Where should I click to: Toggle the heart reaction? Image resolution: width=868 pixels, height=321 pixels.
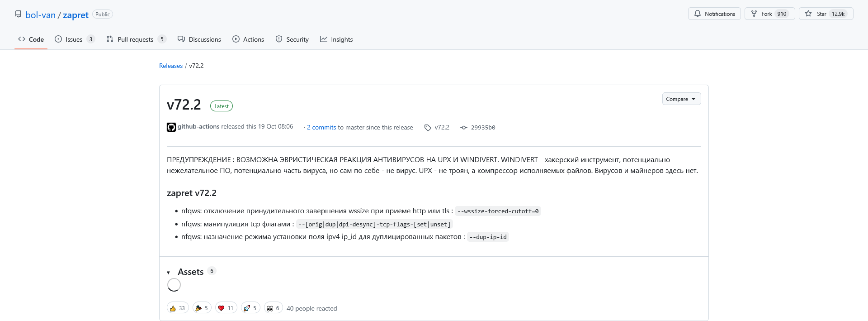[x=226, y=308]
